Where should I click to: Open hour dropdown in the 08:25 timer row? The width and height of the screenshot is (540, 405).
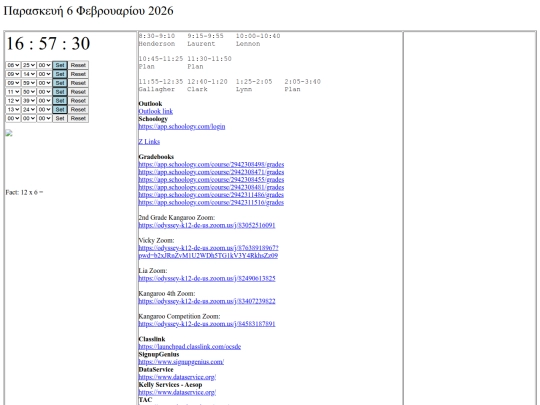pyautogui.click(x=13, y=65)
